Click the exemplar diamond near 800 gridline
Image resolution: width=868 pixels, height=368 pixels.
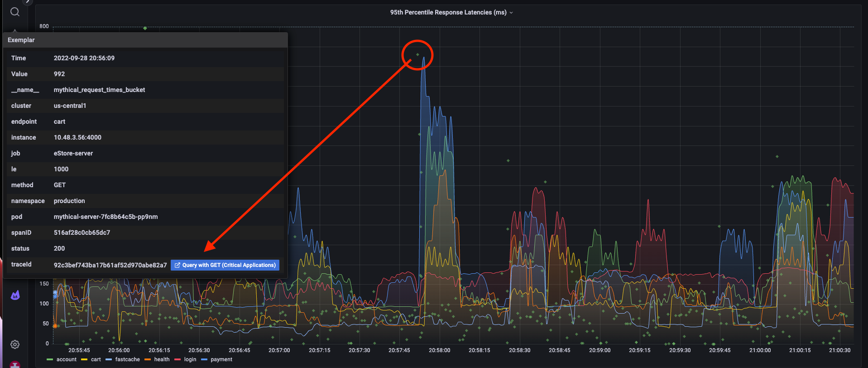point(145,28)
